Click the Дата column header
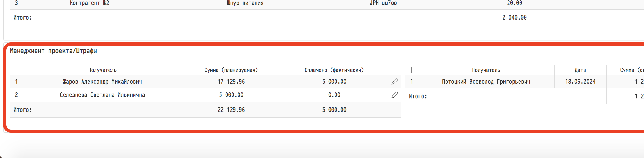The height and width of the screenshot is (158, 644). [x=580, y=70]
